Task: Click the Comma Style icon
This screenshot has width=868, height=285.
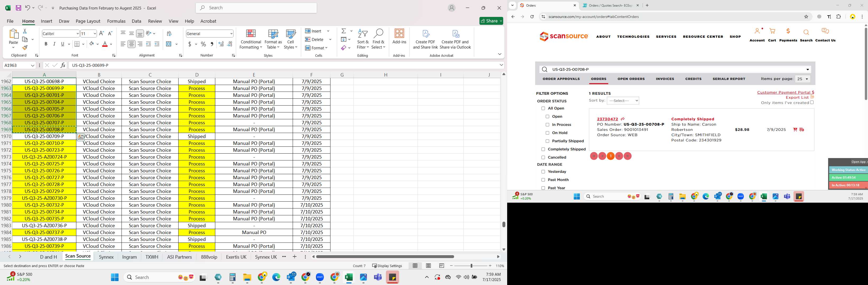Action: [212, 44]
